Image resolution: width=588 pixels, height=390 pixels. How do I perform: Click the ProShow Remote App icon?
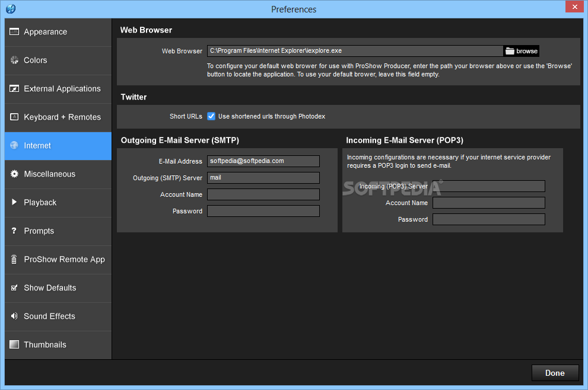[14, 259]
